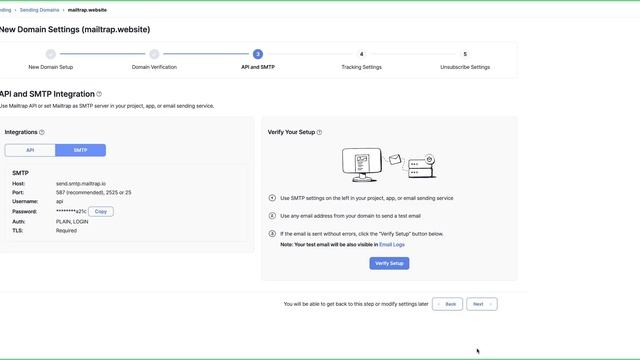Screen dimensions: 640x360
Task: Select the TLS value Required
Action: pos(66,231)
